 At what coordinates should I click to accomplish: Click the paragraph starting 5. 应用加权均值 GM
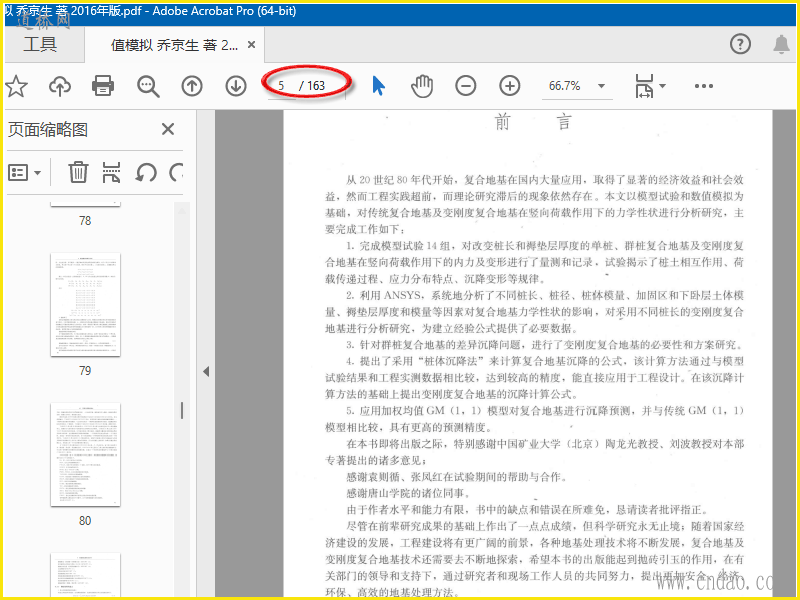click(534, 419)
